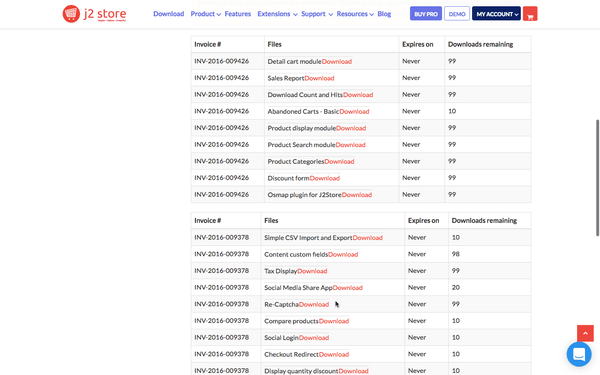This screenshot has width=600, height=375.
Task: Download the Discount form file
Action: pyautogui.click(x=324, y=178)
